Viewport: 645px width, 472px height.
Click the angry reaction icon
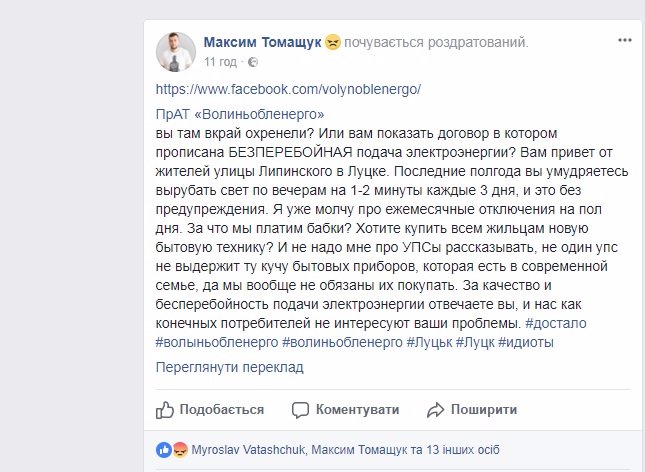tap(179, 450)
